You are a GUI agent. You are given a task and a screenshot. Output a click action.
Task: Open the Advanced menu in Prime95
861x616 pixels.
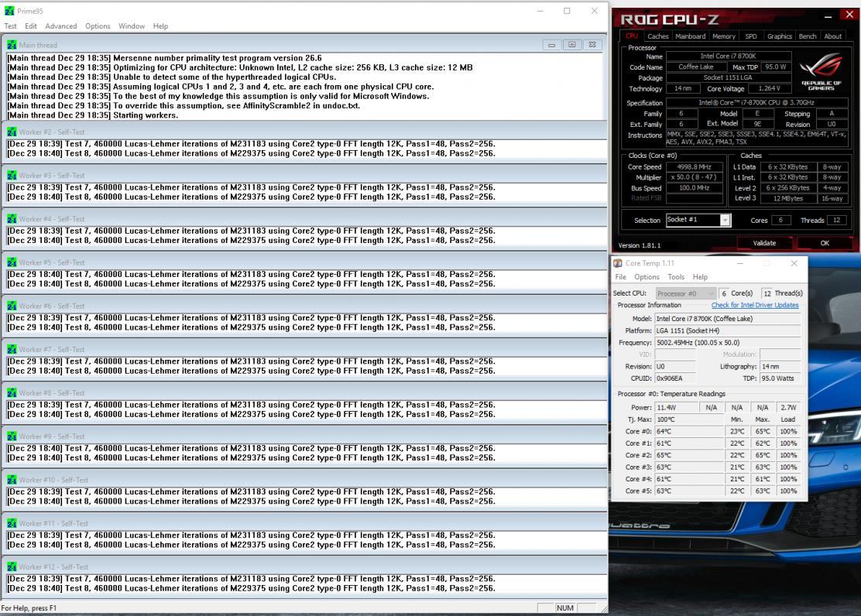coord(61,26)
